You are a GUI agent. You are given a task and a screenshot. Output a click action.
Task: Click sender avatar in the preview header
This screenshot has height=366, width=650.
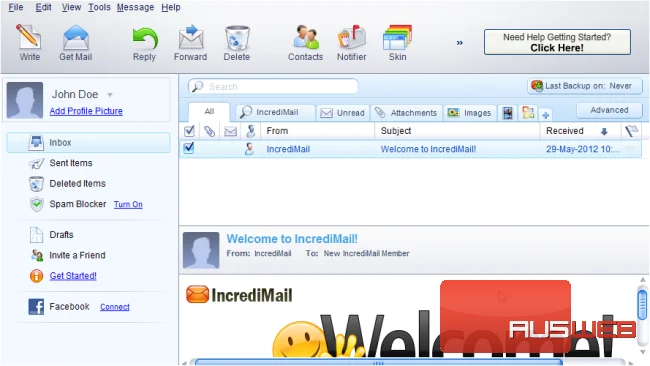(x=201, y=250)
